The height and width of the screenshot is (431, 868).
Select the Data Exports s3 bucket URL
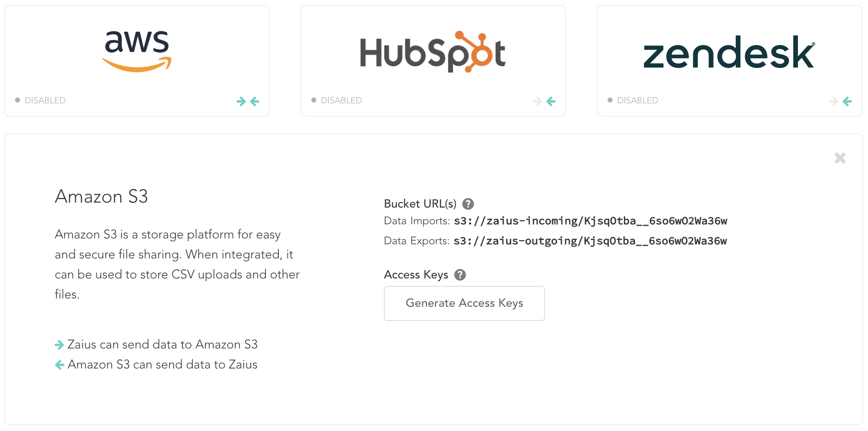(590, 241)
